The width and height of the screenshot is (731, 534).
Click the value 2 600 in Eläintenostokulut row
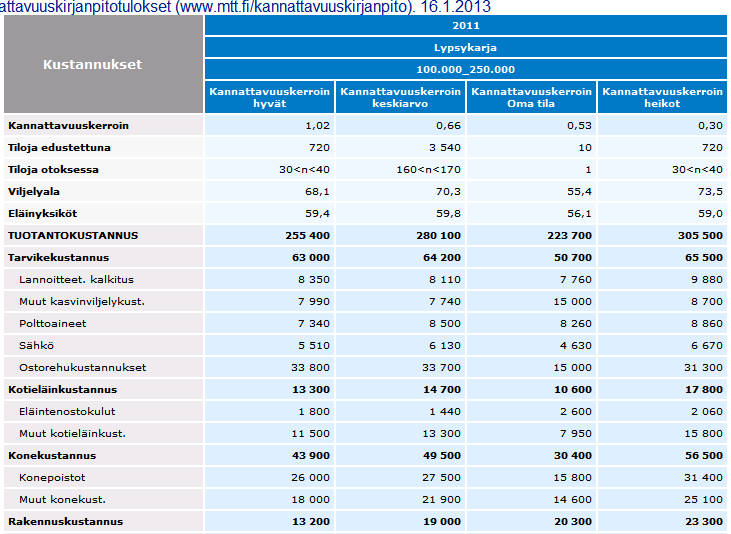576,411
